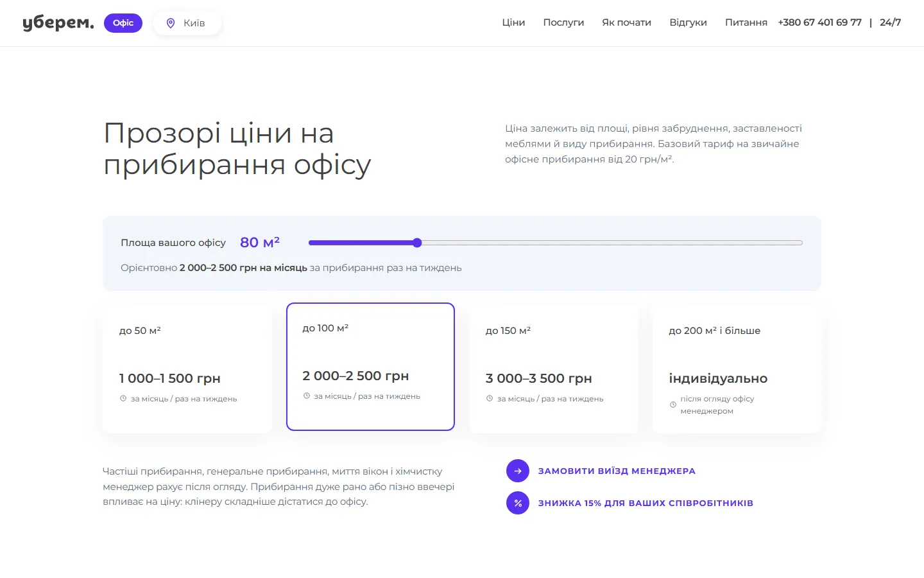Click the Площа вашого офісу label

tap(173, 243)
